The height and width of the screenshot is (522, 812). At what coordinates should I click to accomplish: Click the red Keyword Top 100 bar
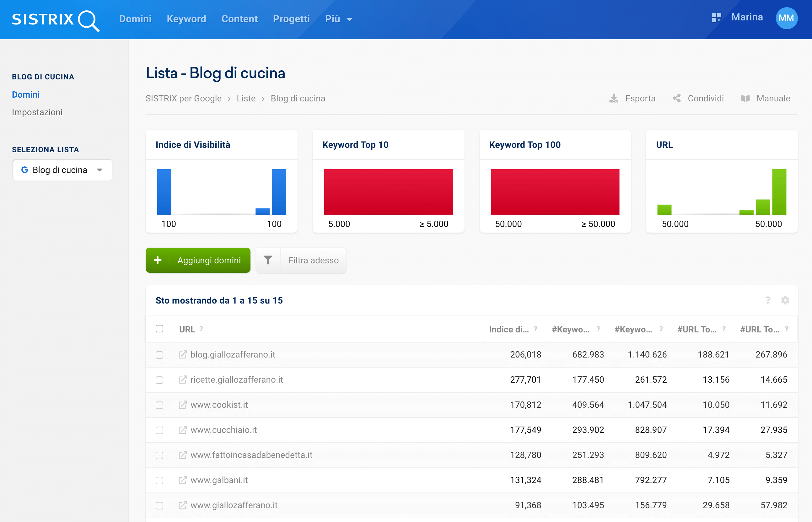(x=555, y=192)
